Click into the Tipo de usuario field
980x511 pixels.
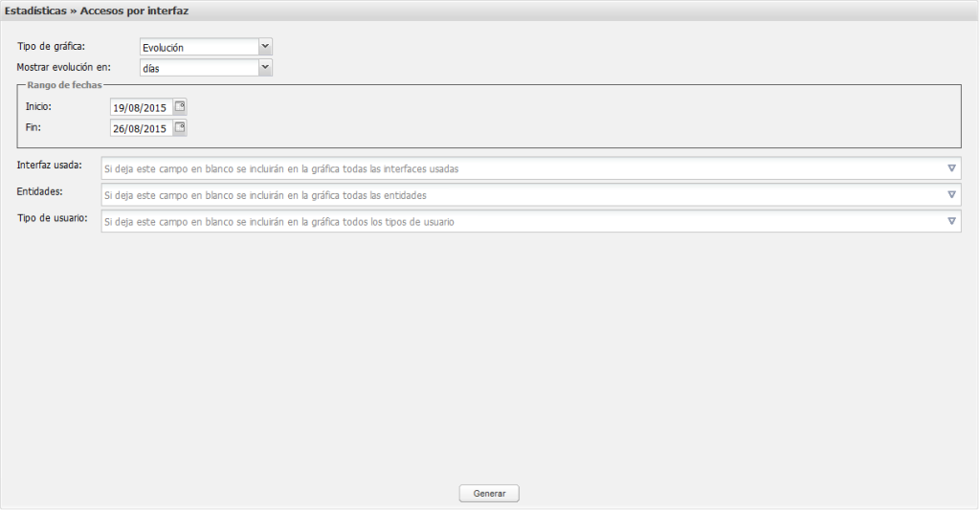click(x=530, y=221)
